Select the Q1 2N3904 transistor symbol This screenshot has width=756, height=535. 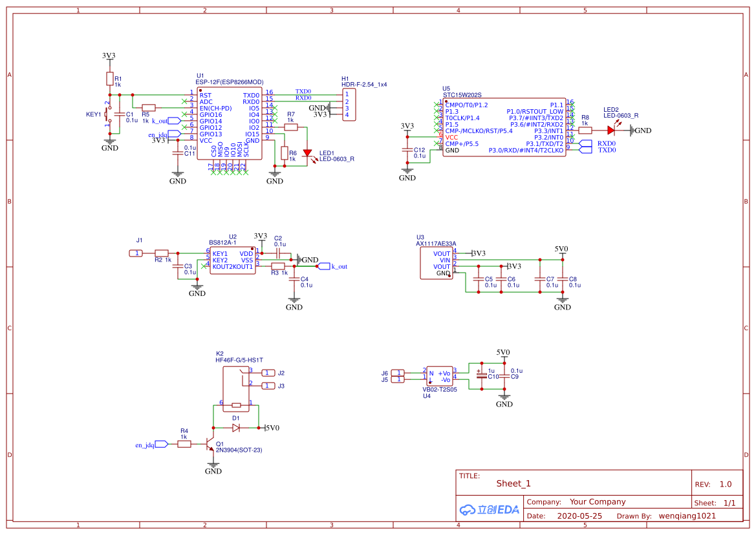pyautogui.click(x=210, y=443)
